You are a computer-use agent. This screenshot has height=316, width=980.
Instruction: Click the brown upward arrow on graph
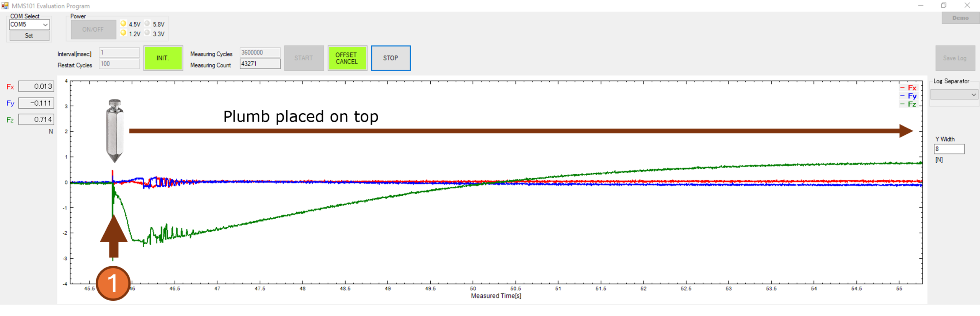(x=114, y=237)
